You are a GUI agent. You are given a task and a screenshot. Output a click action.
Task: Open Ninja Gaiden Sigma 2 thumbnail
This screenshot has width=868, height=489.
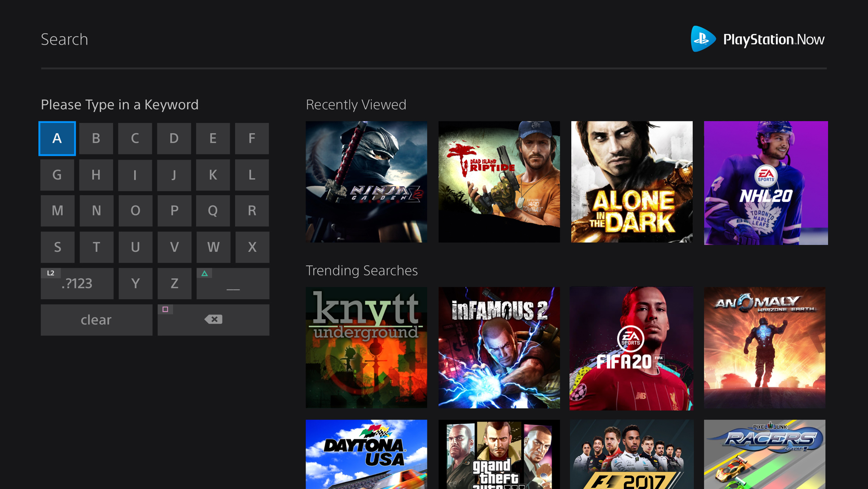[x=366, y=182]
